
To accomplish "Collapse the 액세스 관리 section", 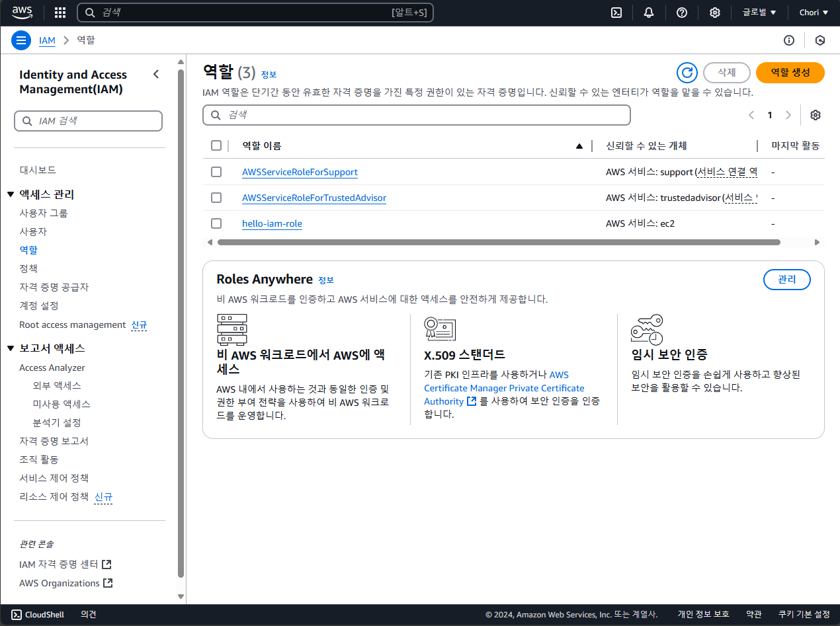I will coord(10,194).
